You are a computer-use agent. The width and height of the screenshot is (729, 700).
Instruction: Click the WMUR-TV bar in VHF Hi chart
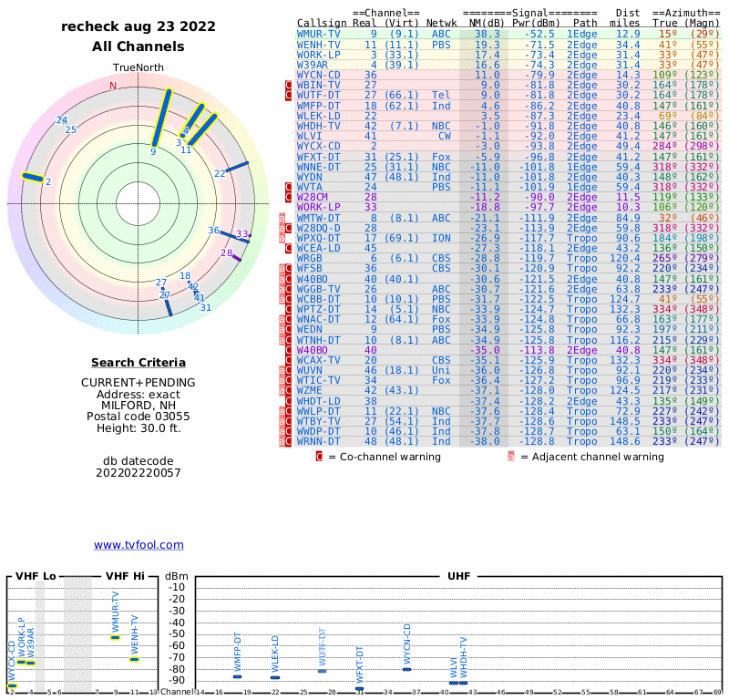coord(116,637)
